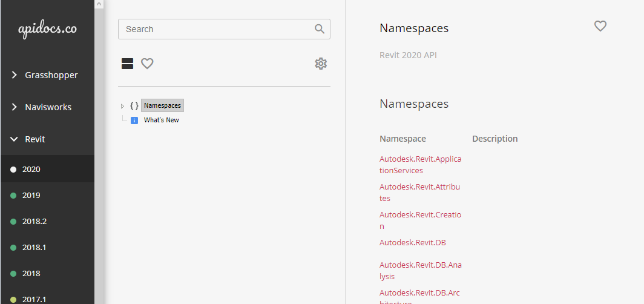This screenshot has width=644, height=304.
Task: Show favorites via heart icon under search
Action: click(147, 64)
